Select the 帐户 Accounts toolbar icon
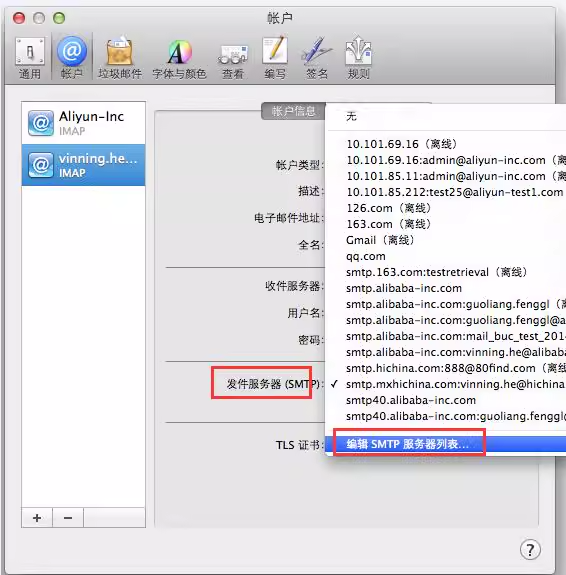This screenshot has height=575, width=566. [72, 58]
